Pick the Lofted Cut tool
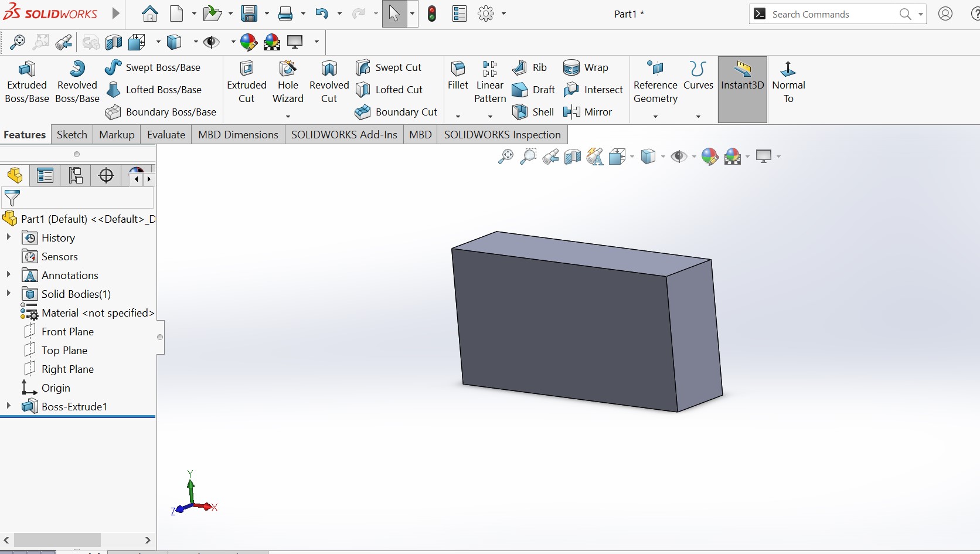Image resolution: width=980 pixels, height=554 pixels. pos(389,90)
